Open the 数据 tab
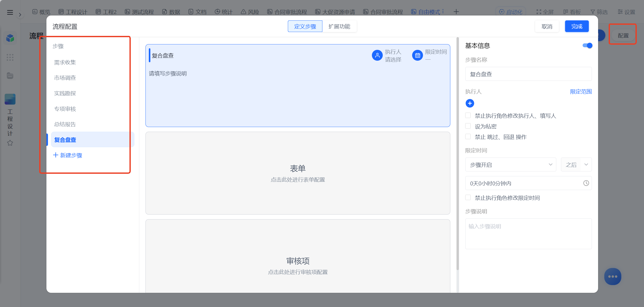 click(x=171, y=12)
